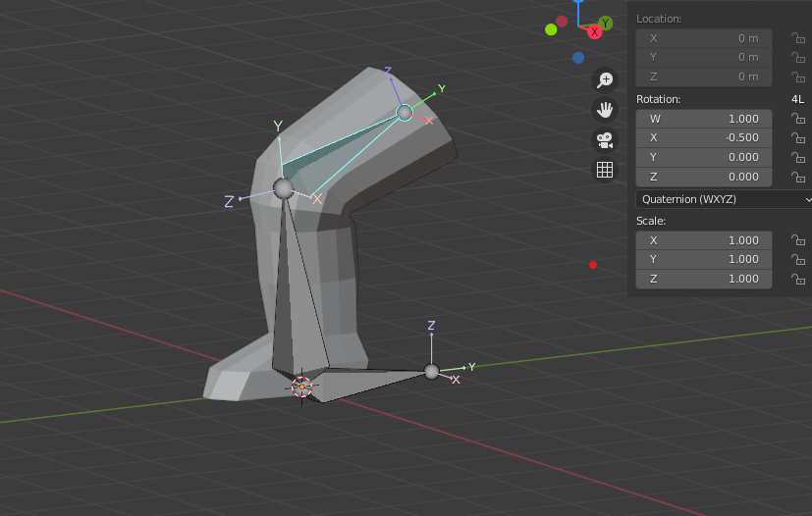The height and width of the screenshot is (516, 812).
Task: Toggle camera view icon
Action: (605, 139)
